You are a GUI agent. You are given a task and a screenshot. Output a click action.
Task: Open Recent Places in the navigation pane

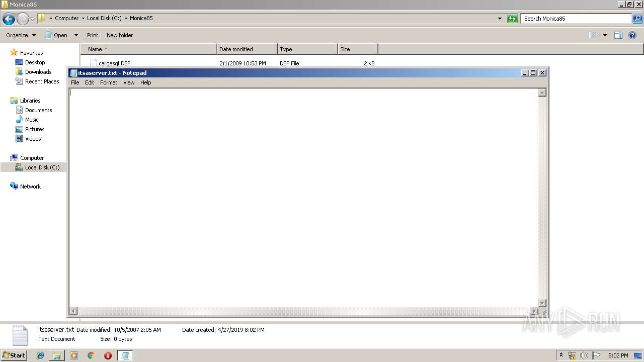coord(42,81)
